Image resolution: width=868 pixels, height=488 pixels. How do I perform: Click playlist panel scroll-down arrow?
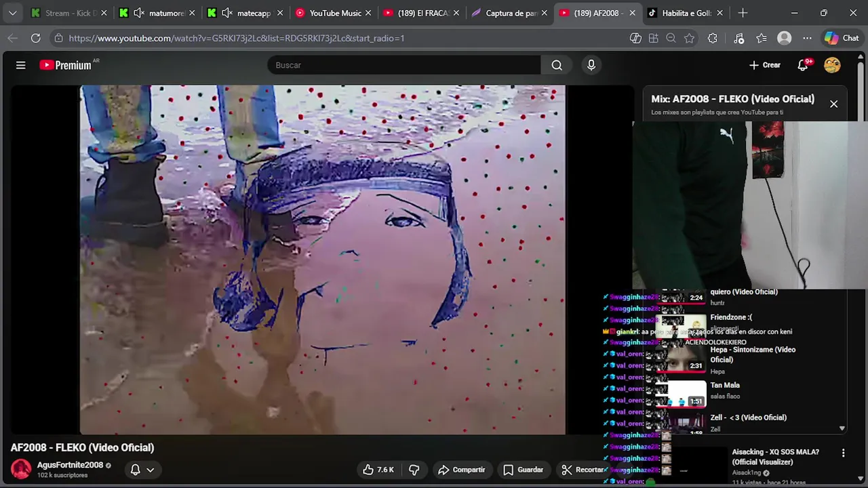(842, 428)
